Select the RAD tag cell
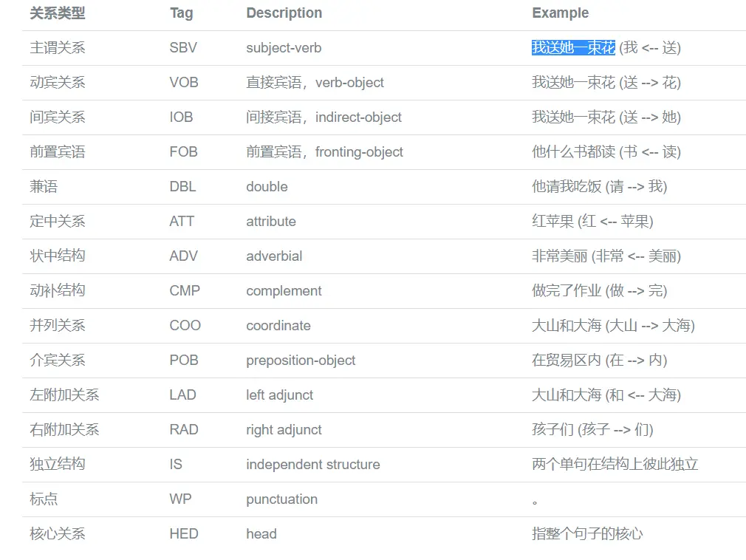The height and width of the screenshot is (560, 746). pos(184,430)
